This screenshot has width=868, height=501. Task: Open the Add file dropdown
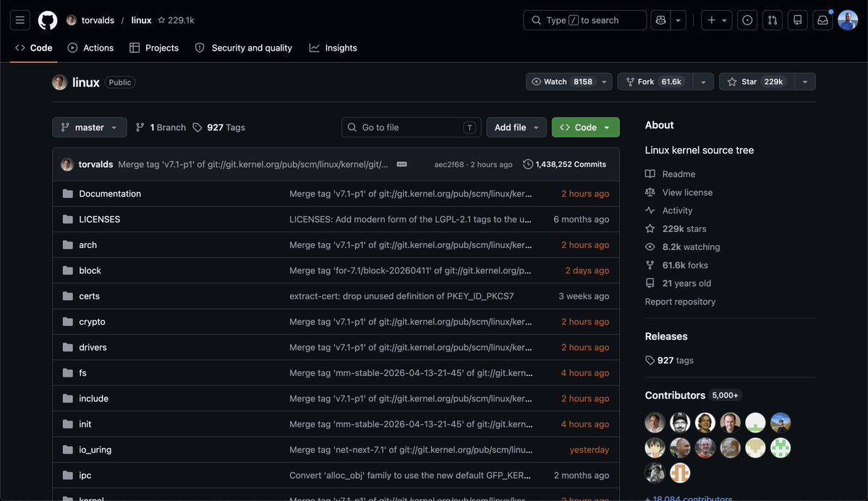(x=516, y=127)
